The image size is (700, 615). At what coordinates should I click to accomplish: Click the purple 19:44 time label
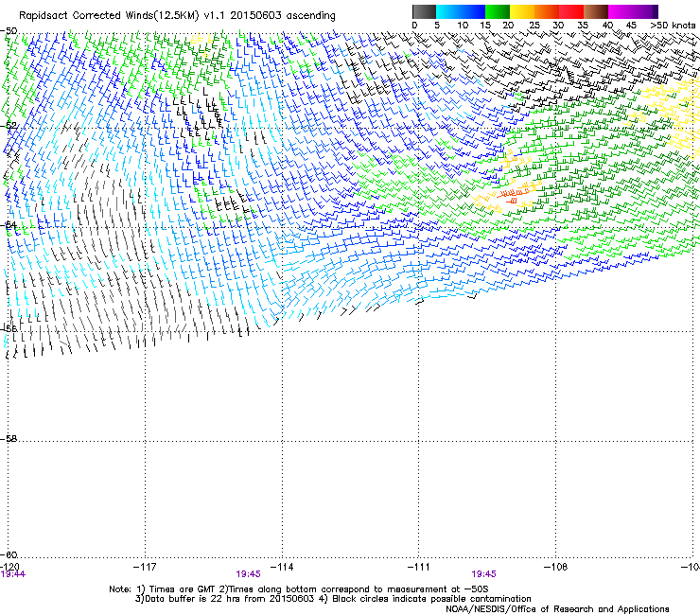13,574
